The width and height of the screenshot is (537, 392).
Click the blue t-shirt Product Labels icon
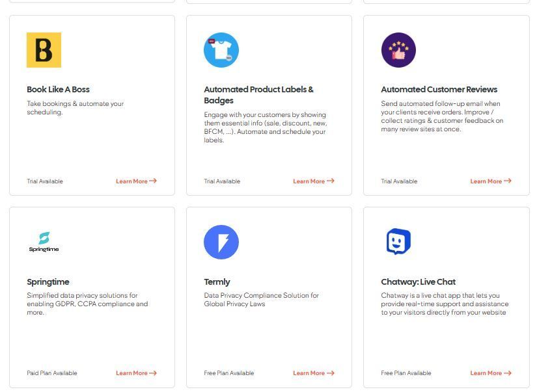(221, 50)
